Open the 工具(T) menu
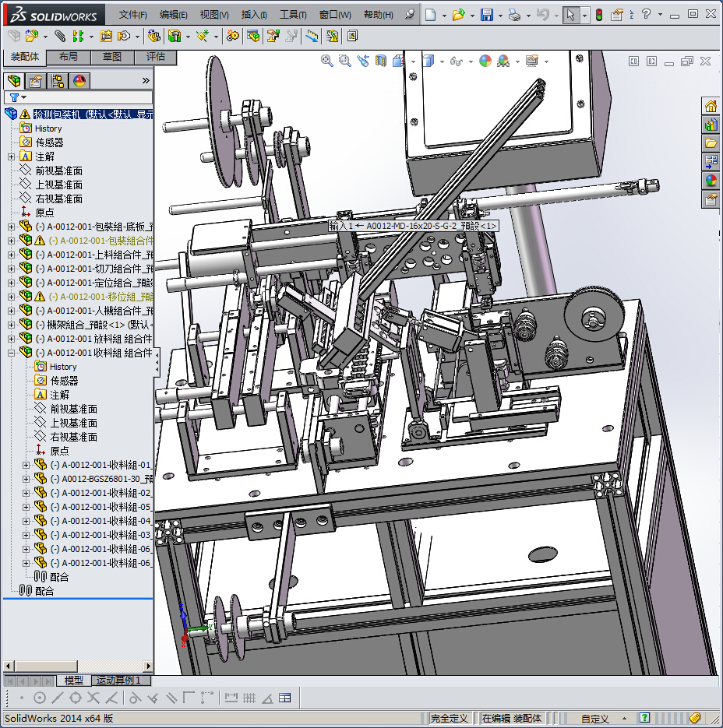Viewport: 723px width, 728px height. (293, 15)
